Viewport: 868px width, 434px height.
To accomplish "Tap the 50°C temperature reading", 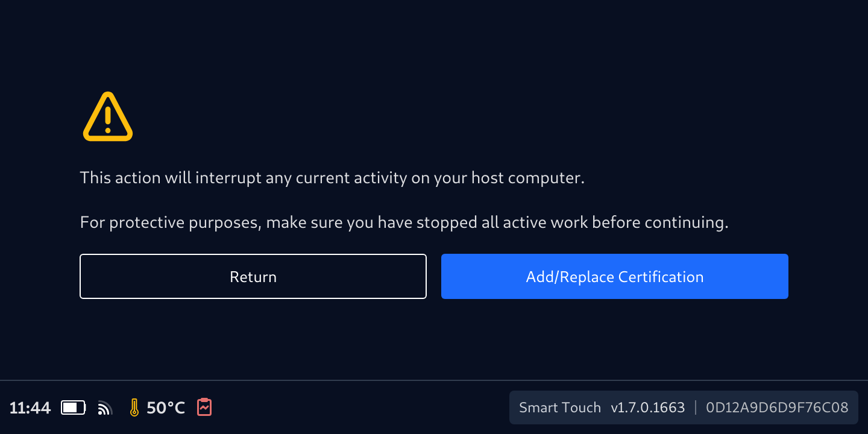I will [166, 408].
